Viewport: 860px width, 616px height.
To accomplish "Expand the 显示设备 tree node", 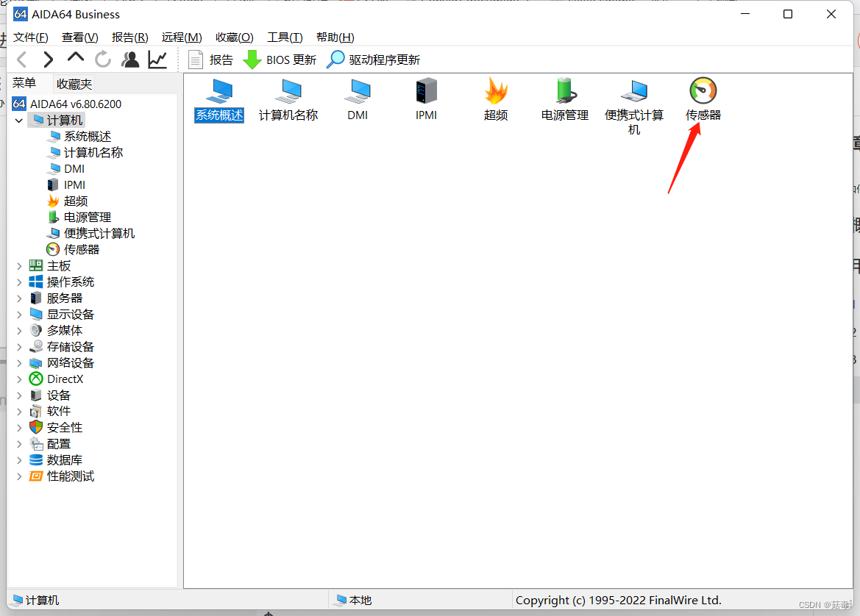I will (19, 315).
